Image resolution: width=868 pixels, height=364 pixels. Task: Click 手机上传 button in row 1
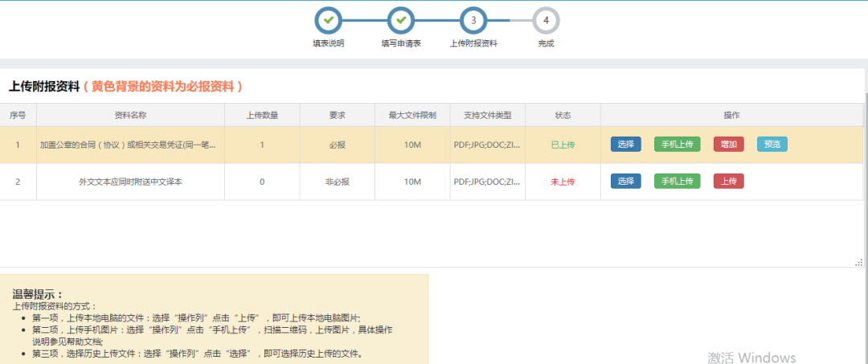click(677, 145)
